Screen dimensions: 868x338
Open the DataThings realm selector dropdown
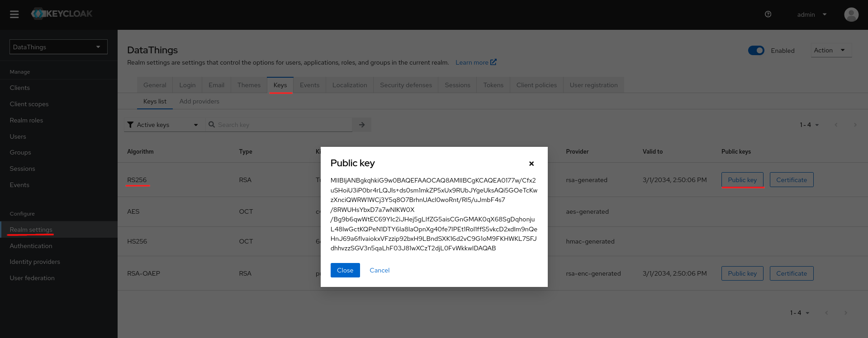(x=58, y=47)
